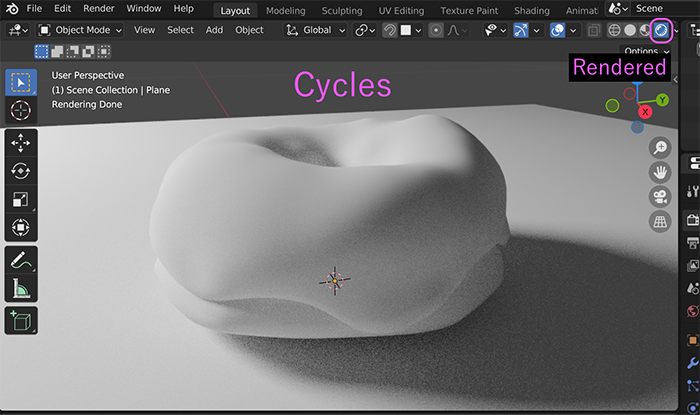Open the Object orange square properties tab
Image resolution: width=700 pixels, height=415 pixels.
692,340
